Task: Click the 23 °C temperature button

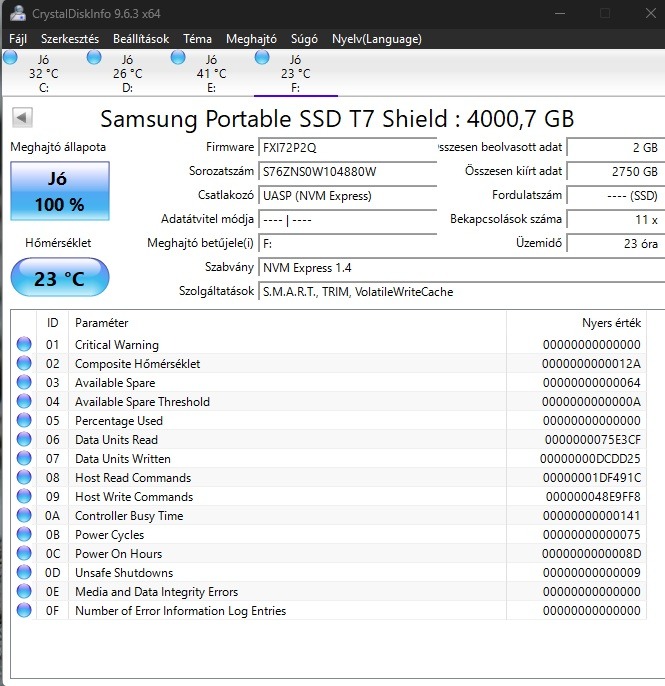Action: coord(60,277)
